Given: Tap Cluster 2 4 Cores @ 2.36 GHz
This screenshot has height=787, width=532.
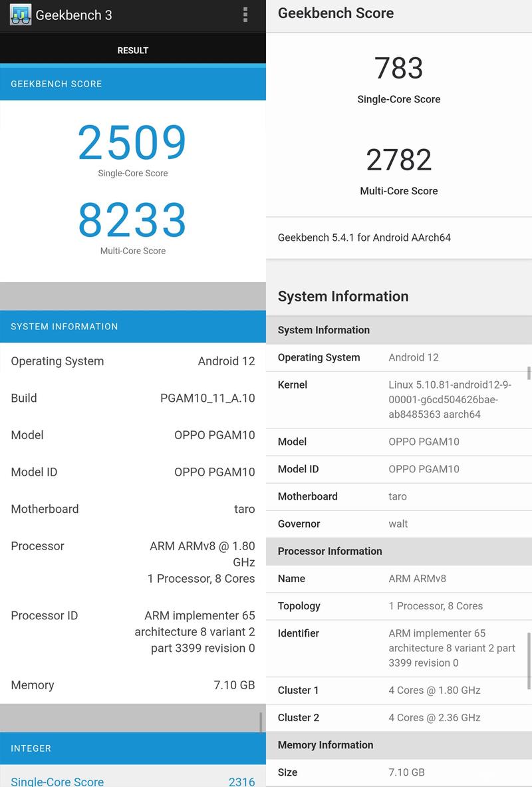Looking at the screenshot, I should click(399, 718).
